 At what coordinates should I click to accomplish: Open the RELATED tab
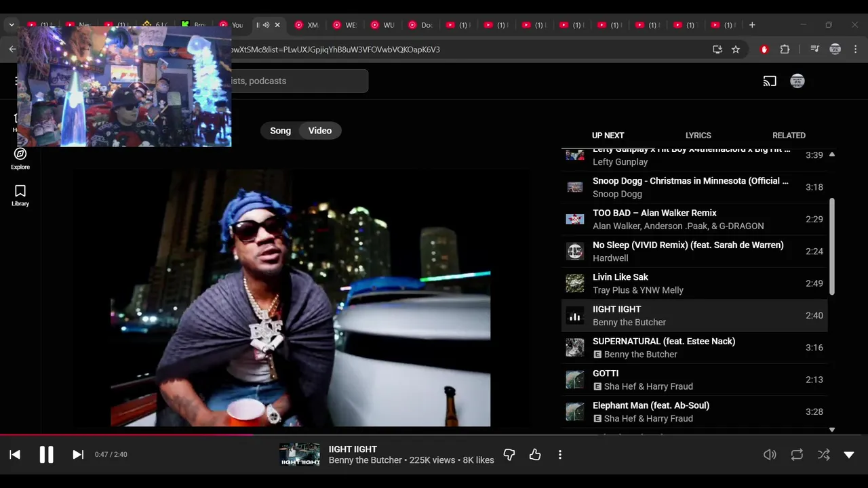coord(789,136)
